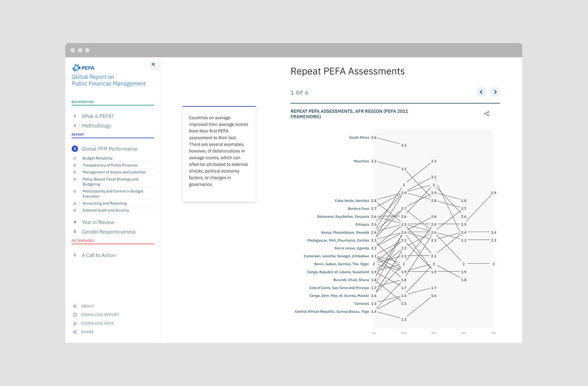This screenshot has width=588, height=386.
Task: Go to Budget Reliability subsection
Action: [98, 158]
